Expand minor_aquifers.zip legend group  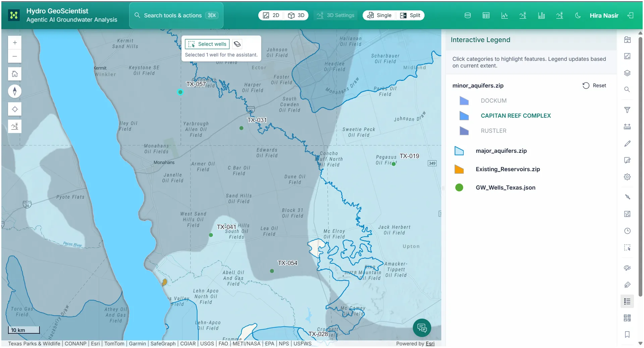(x=478, y=85)
